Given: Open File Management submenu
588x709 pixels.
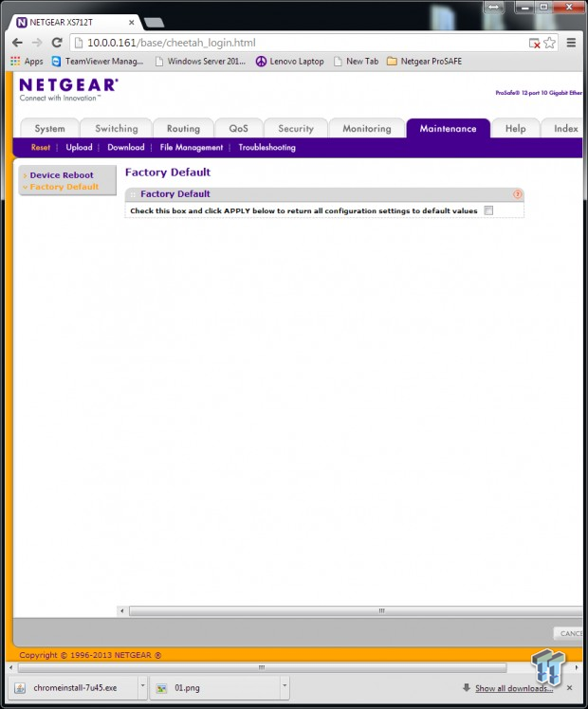Looking at the screenshot, I should [192, 148].
